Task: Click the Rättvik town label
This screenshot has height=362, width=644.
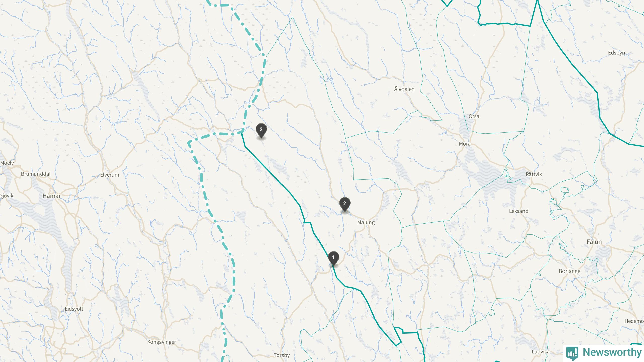Action: pyautogui.click(x=534, y=174)
